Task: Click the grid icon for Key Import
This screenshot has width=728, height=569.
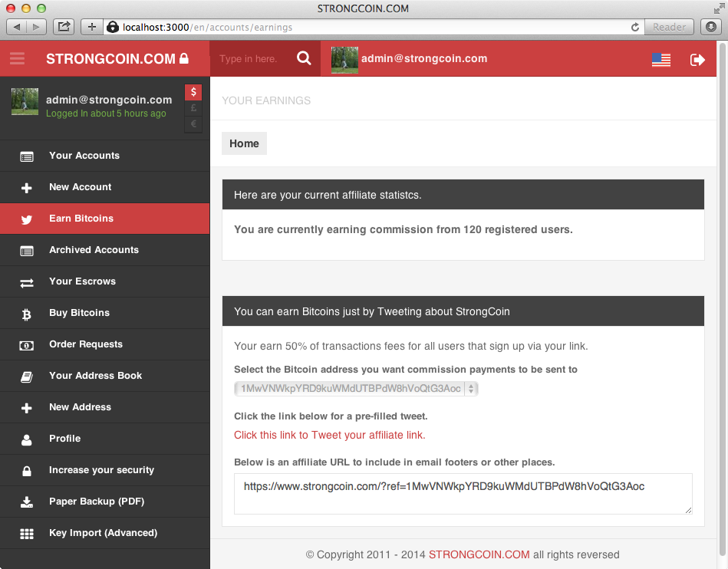Action: pyautogui.click(x=27, y=534)
